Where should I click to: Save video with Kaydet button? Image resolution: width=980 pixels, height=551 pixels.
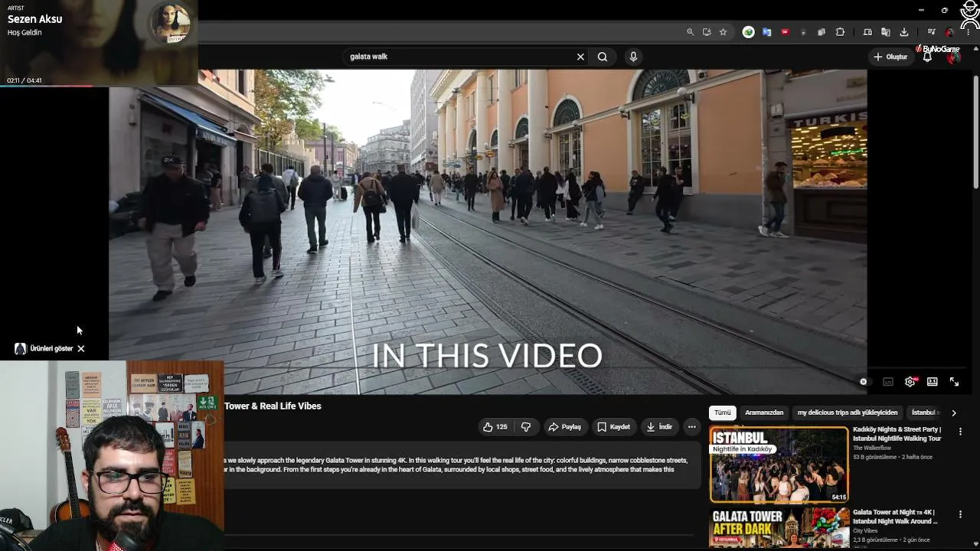click(x=614, y=427)
